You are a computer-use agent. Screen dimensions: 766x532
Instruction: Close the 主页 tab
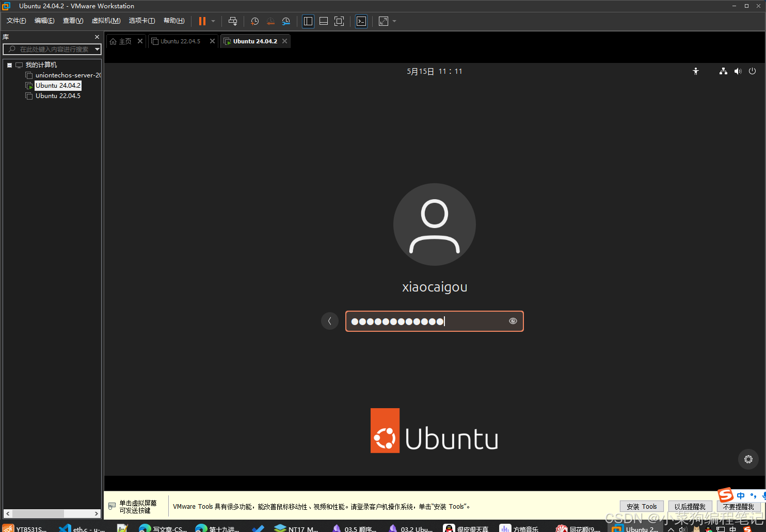[x=140, y=41]
